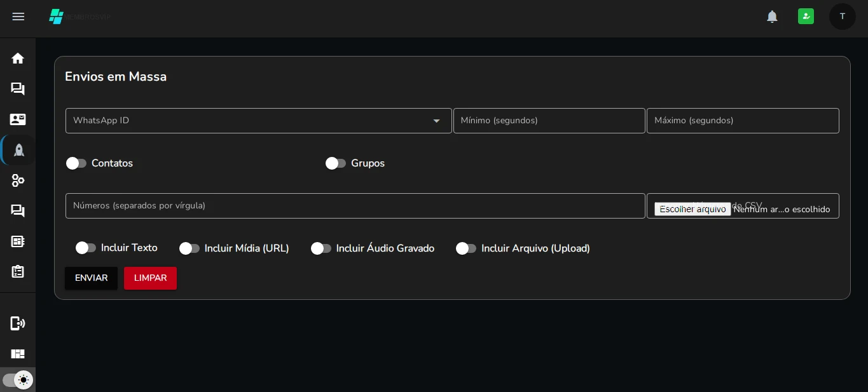Focus the Mínimo (segundos) input field

point(549,121)
